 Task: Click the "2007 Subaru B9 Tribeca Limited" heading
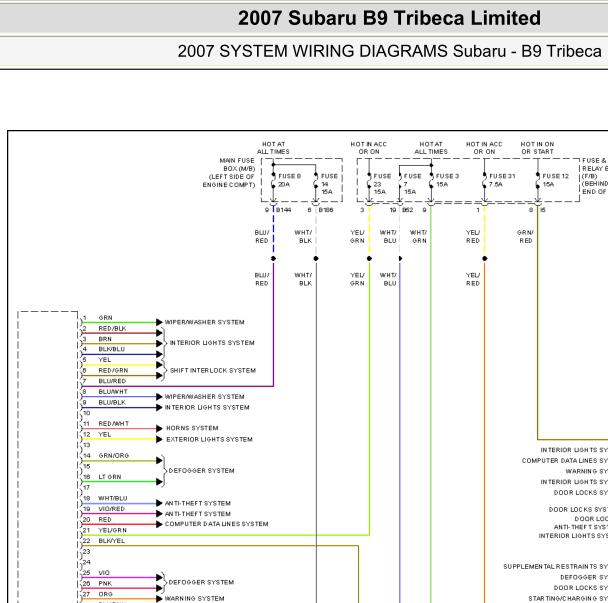click(x=389, y=18)
